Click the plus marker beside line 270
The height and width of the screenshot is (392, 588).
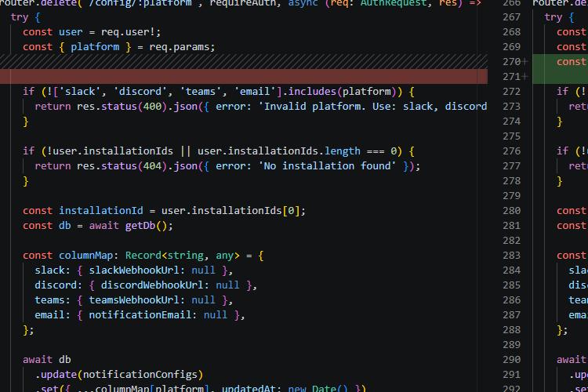[x=524, y=61]
